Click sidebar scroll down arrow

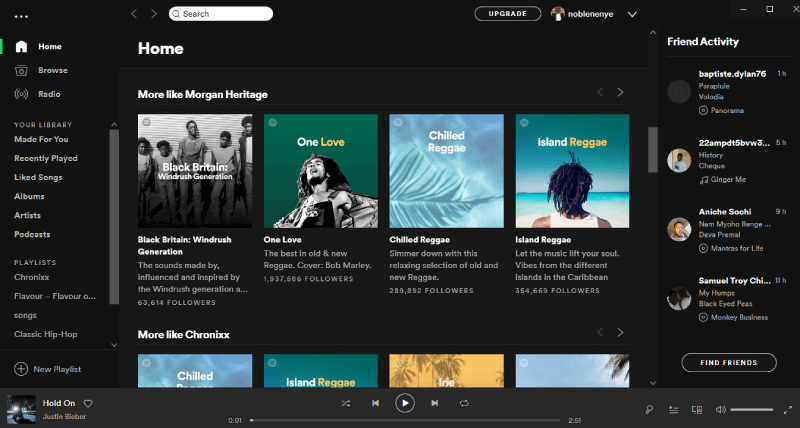tap(114, 345)
